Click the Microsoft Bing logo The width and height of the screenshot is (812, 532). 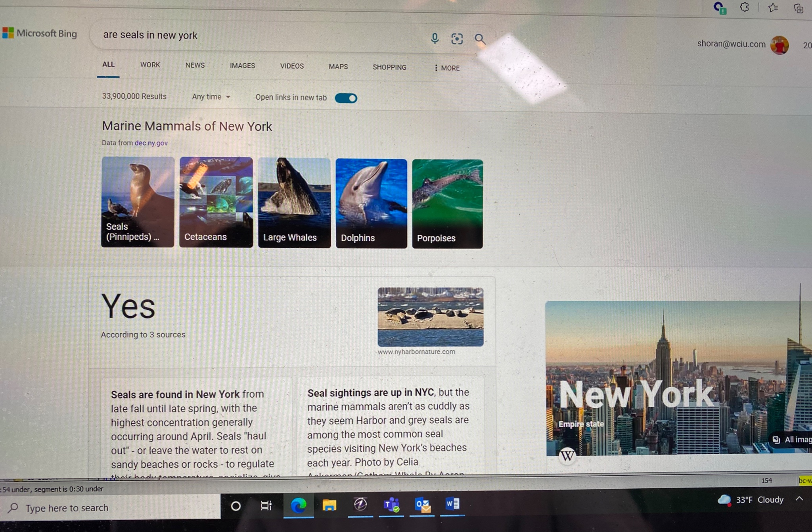click(x=40, y=33)
